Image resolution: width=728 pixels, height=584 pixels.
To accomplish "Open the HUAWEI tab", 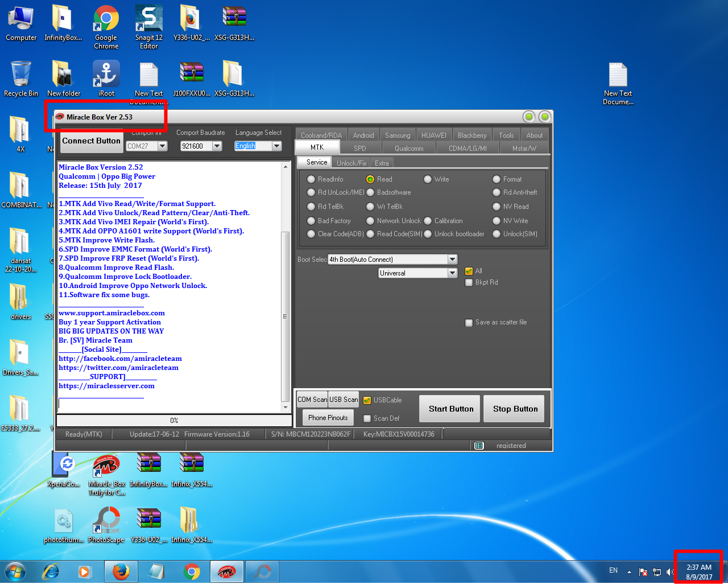I will [434, 135].
